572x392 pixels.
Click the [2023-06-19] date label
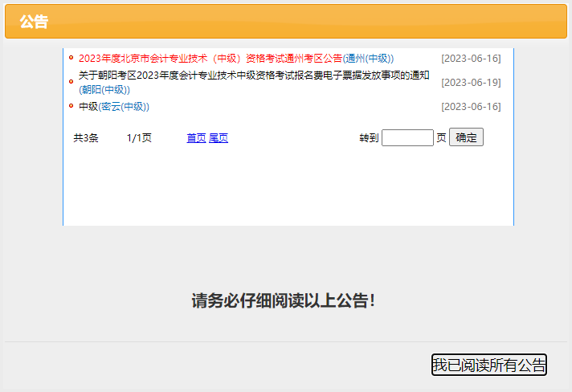coord(471,83)
